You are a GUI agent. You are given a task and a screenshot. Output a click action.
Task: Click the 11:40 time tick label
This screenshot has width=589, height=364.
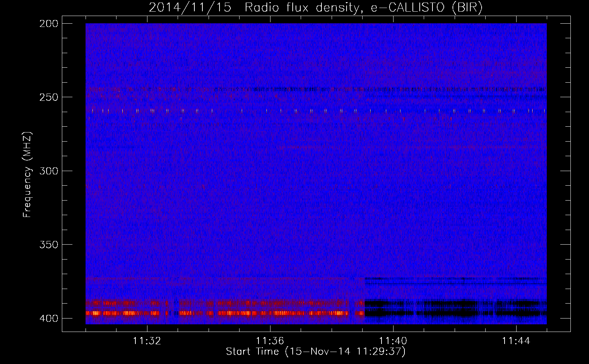click(393, 341)
